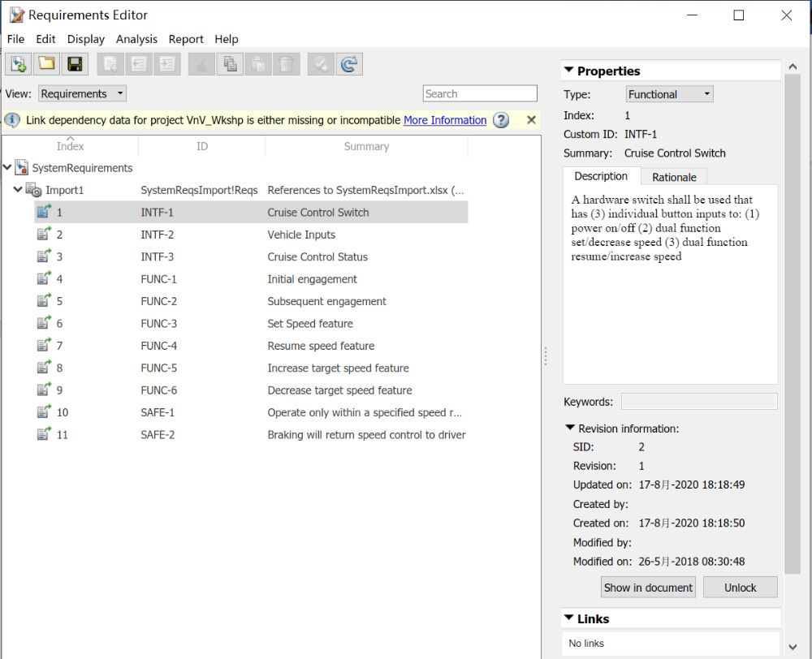812x659 pixels.
Task: Dismiss the link dependency notification banner
Action: click(x=531, y=120)
